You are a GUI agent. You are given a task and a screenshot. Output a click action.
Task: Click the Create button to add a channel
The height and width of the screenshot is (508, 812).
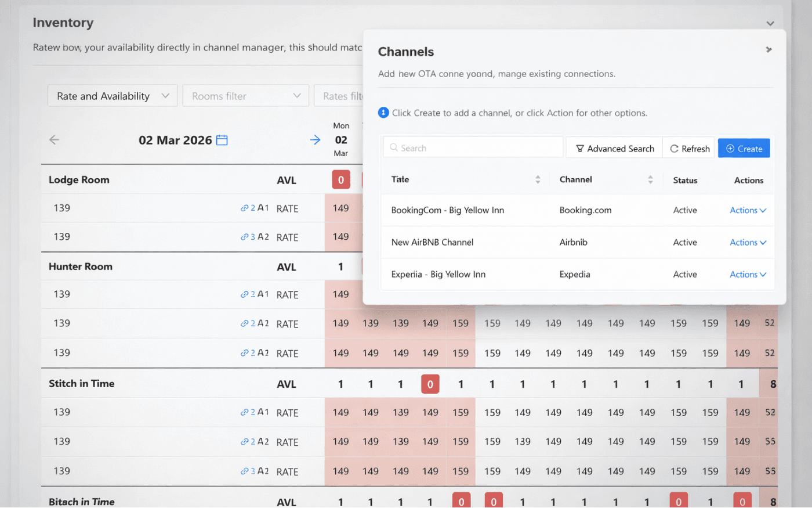[x=744, y=148]
